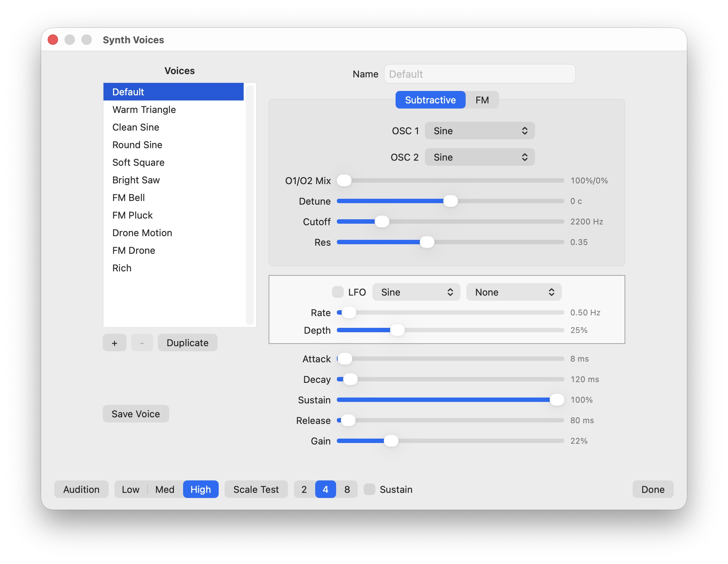The height and width of the screenshot is (564, 728).
Task: Choose 8 notes scale option
Action: [x=347, y=489]
